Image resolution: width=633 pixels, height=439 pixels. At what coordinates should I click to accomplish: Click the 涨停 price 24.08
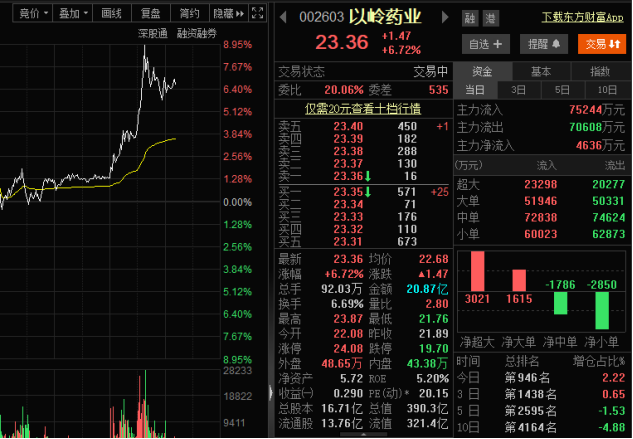click(x=348, y=348)
